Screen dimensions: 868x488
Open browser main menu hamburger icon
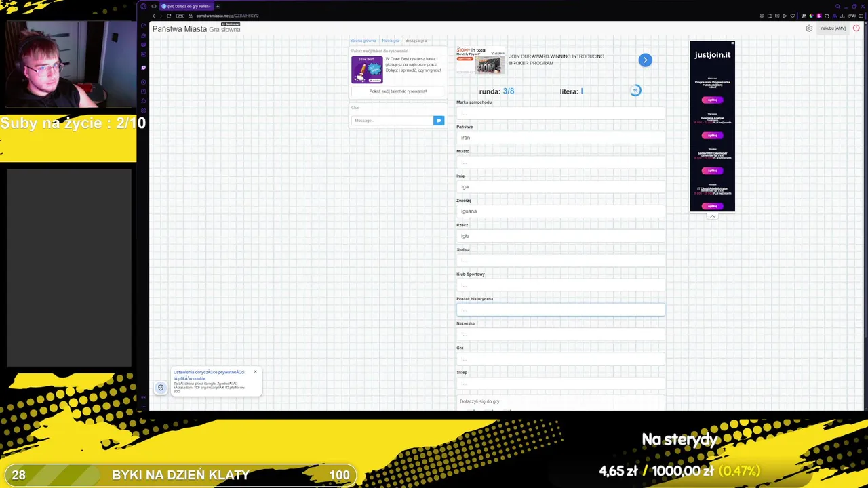[861, 16]
